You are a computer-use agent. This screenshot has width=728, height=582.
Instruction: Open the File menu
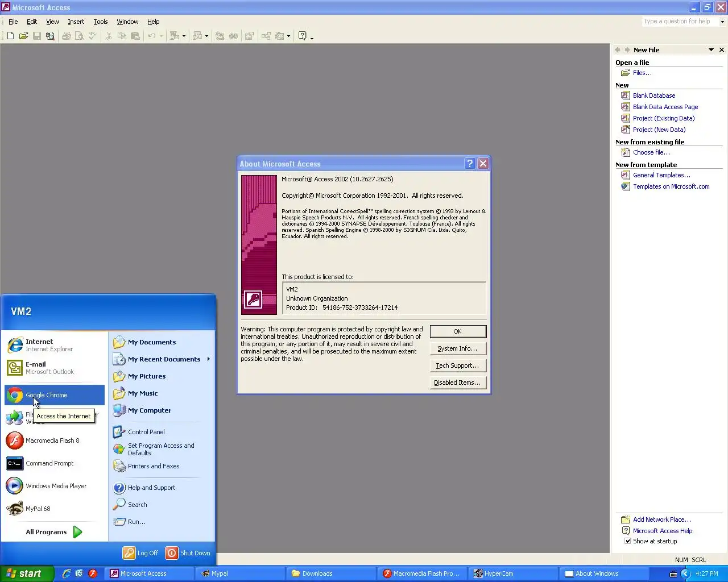(13, 22)
